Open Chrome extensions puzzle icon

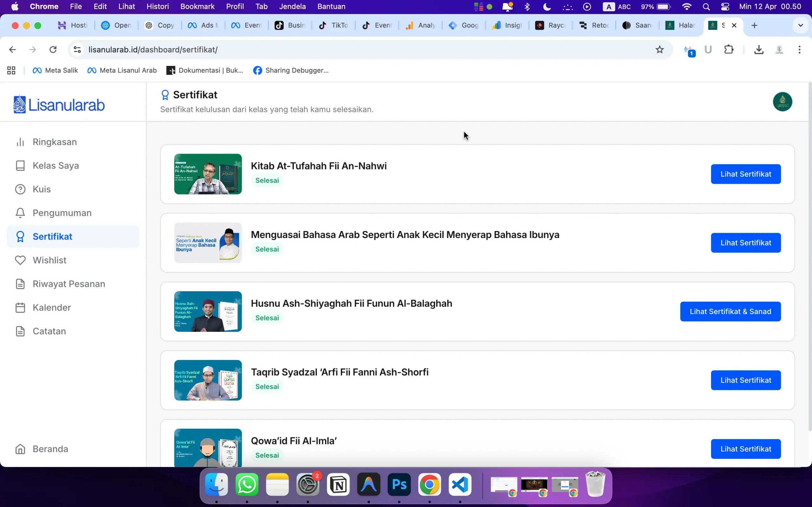point(729,49)
